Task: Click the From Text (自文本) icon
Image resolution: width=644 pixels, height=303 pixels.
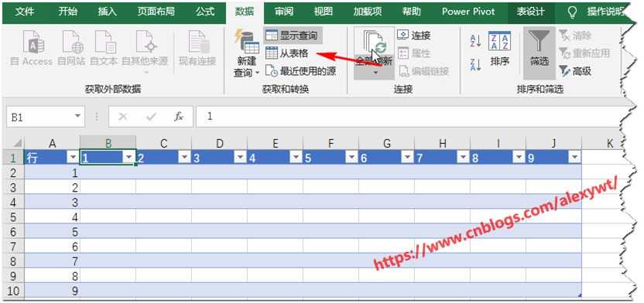Action: (104, 43)
